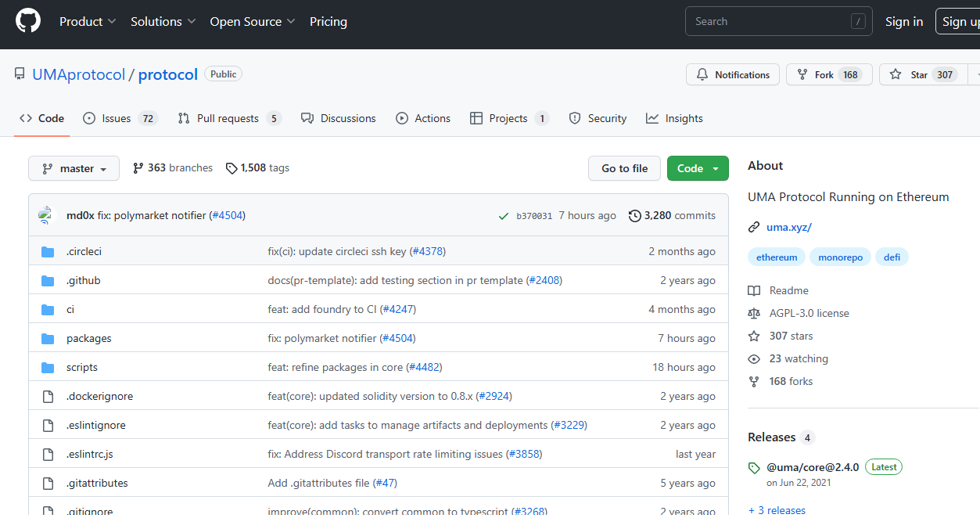
Task: Open pull request #4482 link
Action: [425, 368]
